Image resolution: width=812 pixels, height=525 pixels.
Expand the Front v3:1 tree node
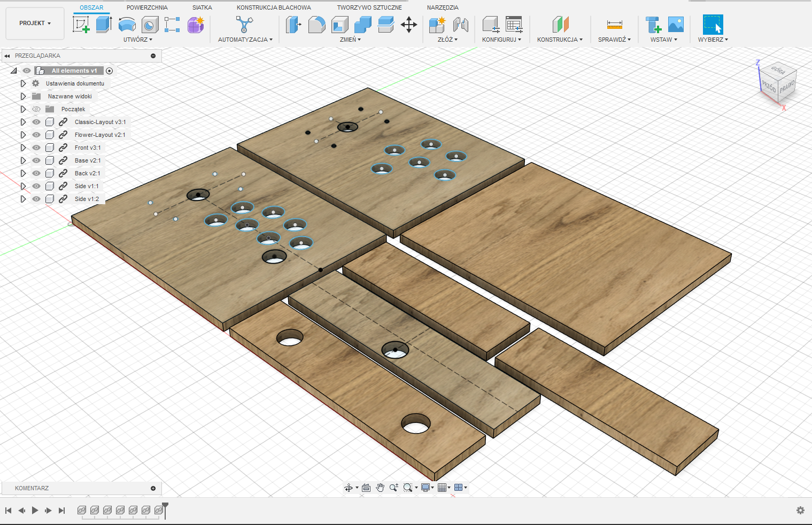tap(23, 148)
